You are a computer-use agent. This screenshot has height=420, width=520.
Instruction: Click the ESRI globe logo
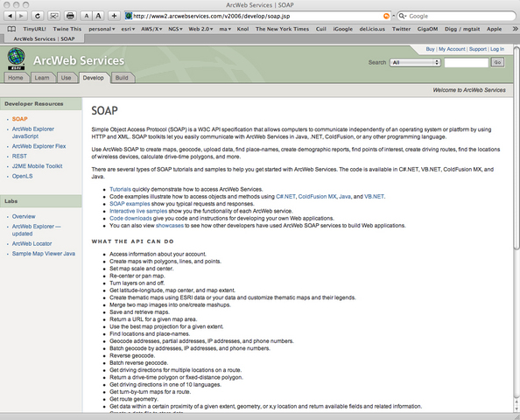(x=16, y=59)
